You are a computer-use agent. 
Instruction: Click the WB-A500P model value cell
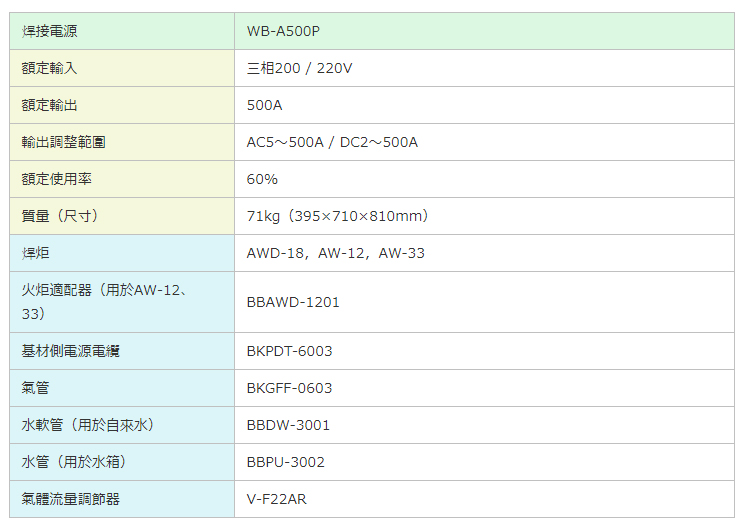pos(283,31)
